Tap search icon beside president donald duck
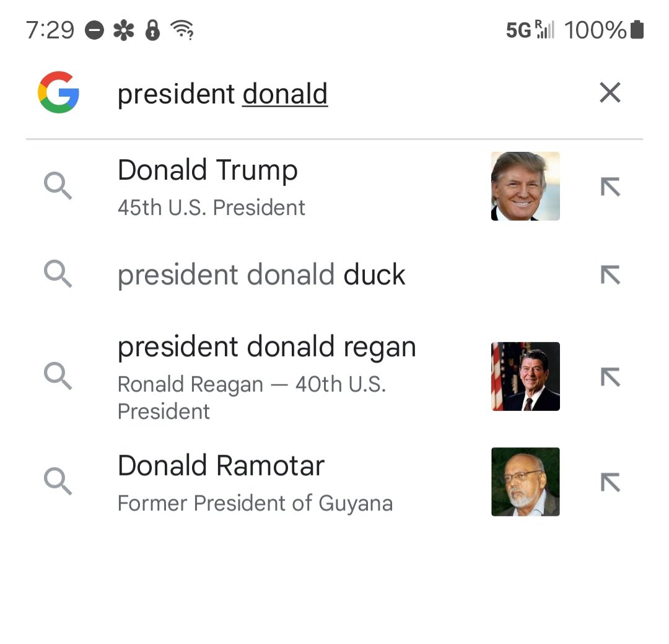 (58, 274)
